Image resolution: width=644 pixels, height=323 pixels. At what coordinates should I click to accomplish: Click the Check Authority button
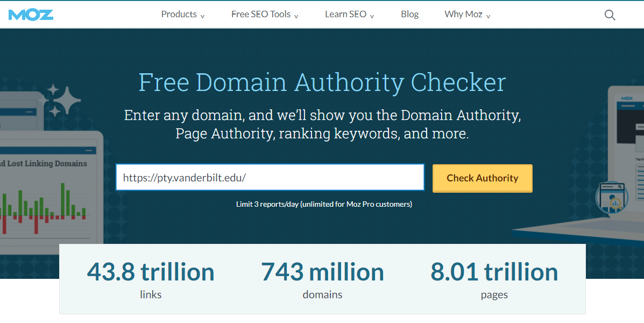482,178
